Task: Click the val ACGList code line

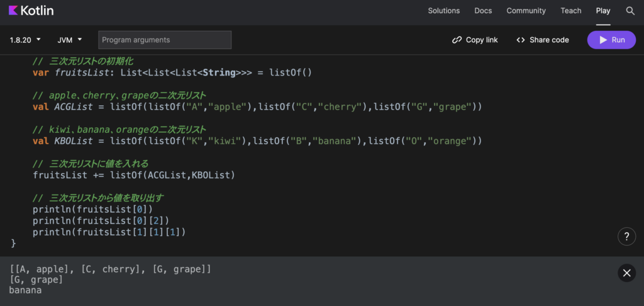Action: coord(257,107)
